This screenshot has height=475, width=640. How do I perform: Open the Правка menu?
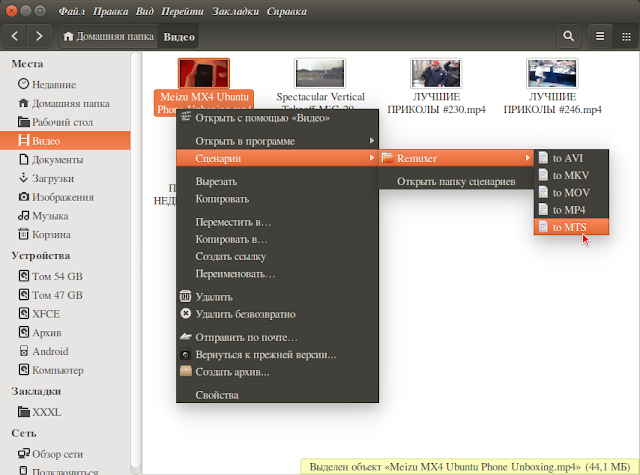pyautogui.click(x=110, y=11)
